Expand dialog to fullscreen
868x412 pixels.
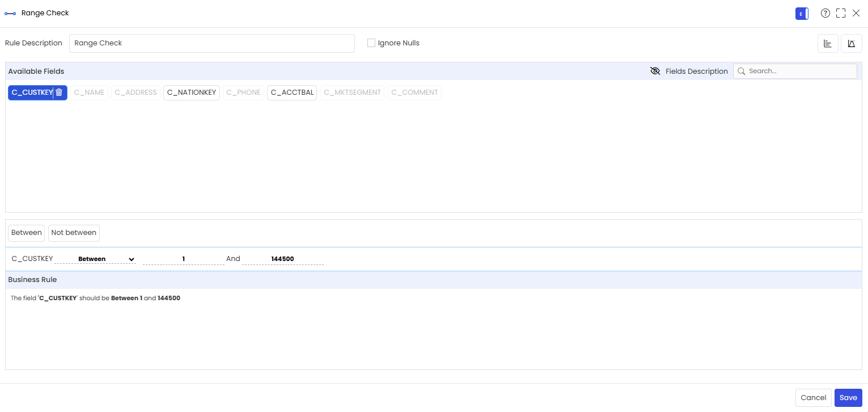click(x=841, y=13)
